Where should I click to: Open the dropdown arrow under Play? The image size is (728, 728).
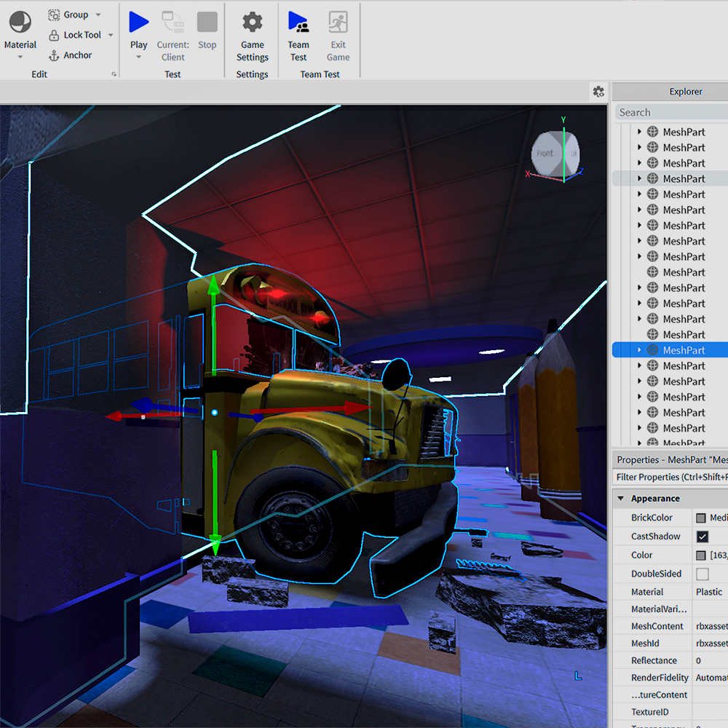[138, 58]
